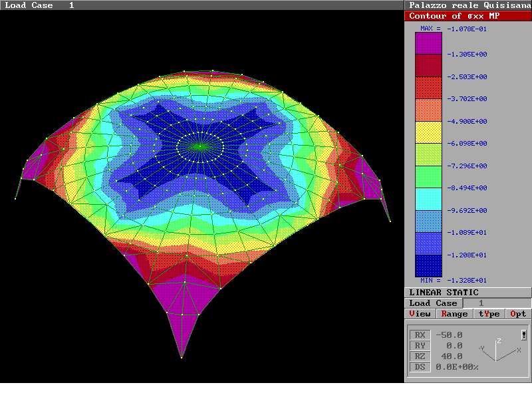The width and height of the screenshot is (532, 399).
Task: Click the magenta legend color swatch
Action: pos(428,43)
